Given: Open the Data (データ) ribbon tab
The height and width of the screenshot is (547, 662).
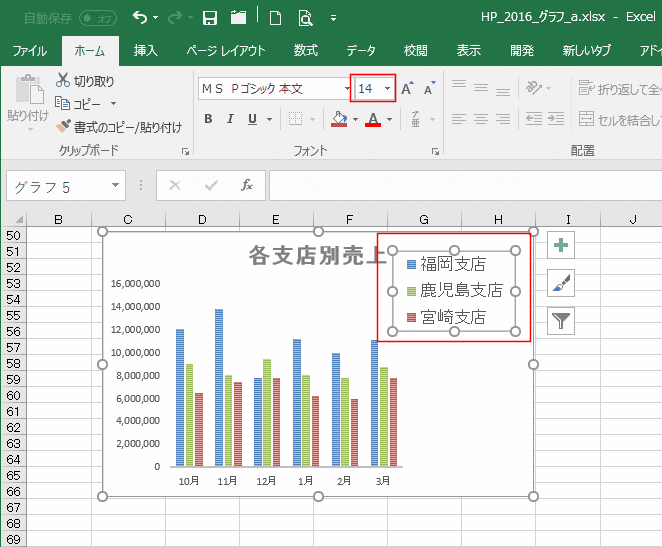Looking at the screenshot, I should pyautogui.click(x=361, y=51).
